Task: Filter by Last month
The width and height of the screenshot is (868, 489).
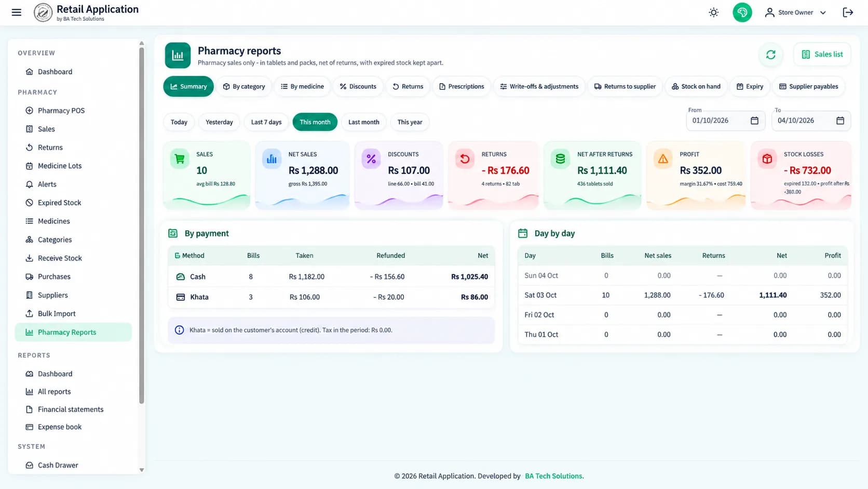Action: (x=364, y=122)
